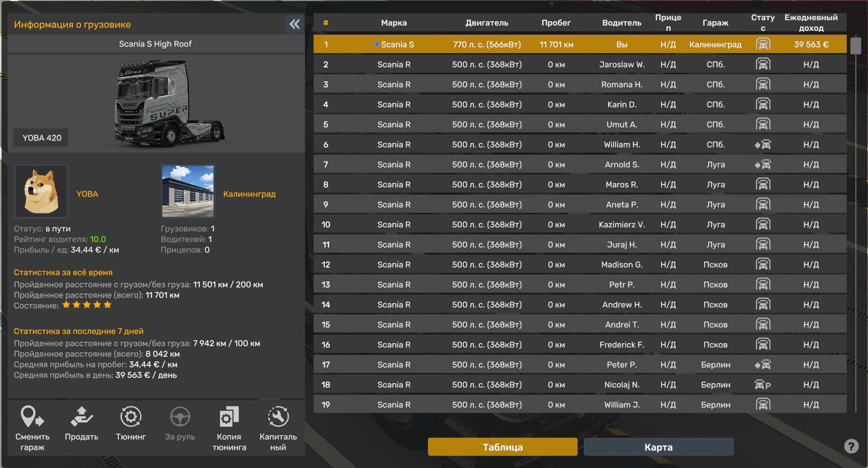868x468 pixels.
Task: Click status icon in the Scania S row
Action: coord(763,44)
